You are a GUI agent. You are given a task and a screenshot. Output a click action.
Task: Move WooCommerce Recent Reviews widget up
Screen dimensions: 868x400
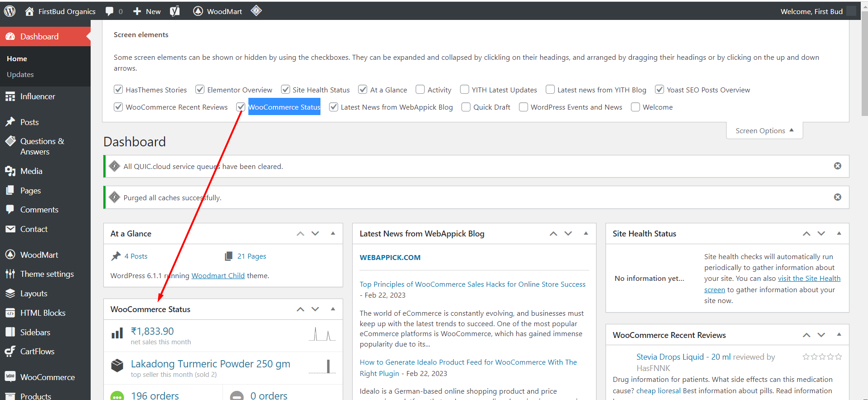(x=806, y=335)
